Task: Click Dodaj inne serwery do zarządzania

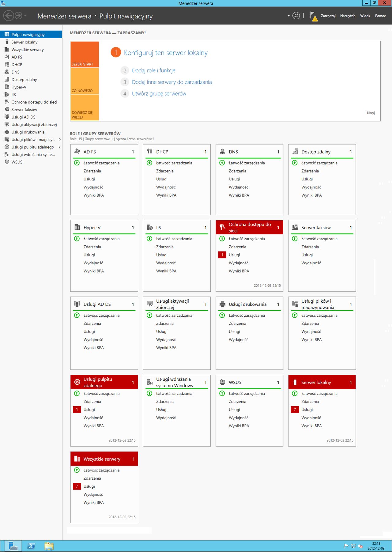Action: click(172, 82)
